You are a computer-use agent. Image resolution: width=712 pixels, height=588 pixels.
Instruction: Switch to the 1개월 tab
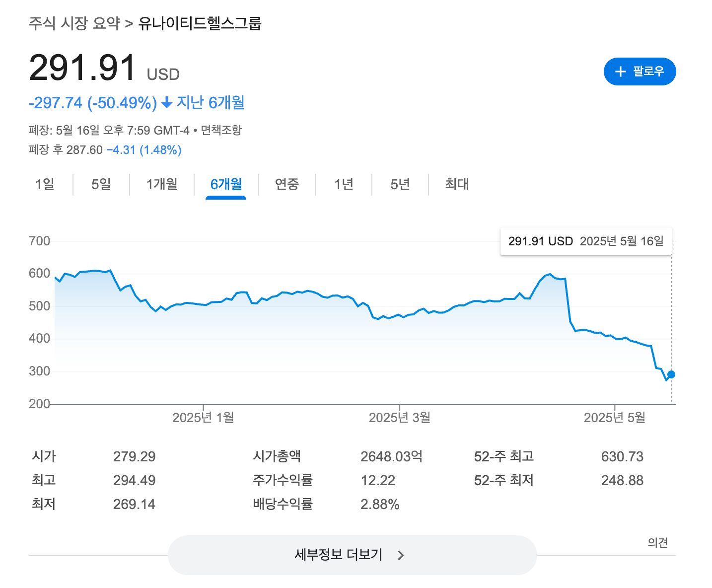tap(162, 184)
